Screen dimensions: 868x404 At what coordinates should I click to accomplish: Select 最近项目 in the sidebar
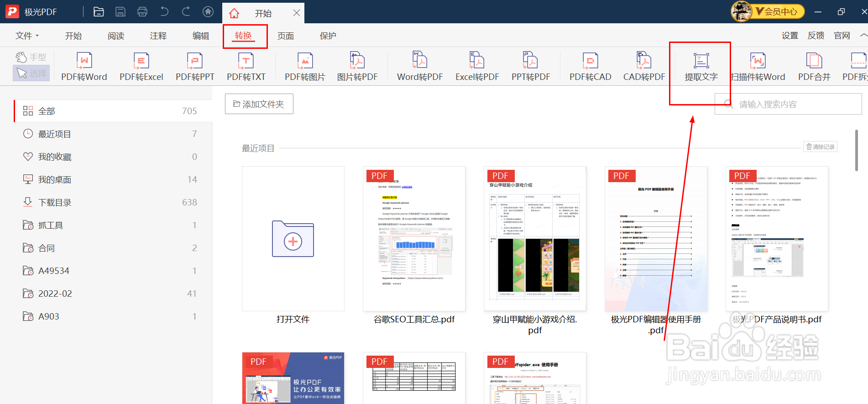coord(113,134)
